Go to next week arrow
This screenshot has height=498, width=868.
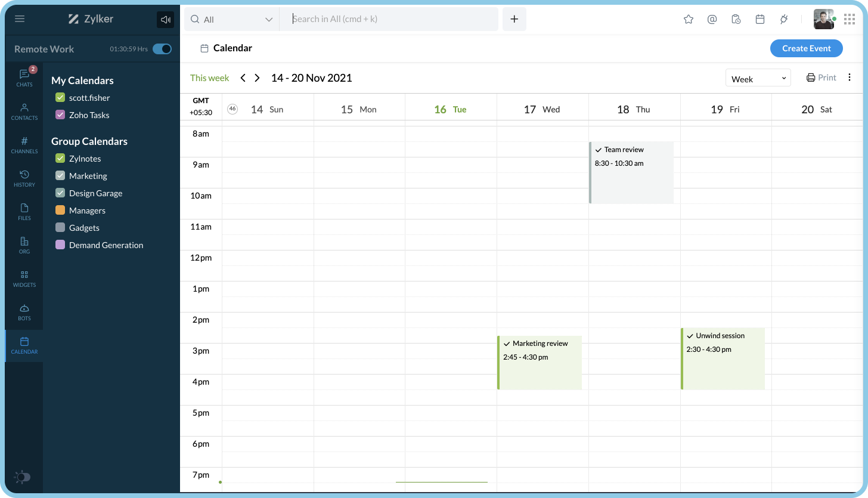click(257, 78)
